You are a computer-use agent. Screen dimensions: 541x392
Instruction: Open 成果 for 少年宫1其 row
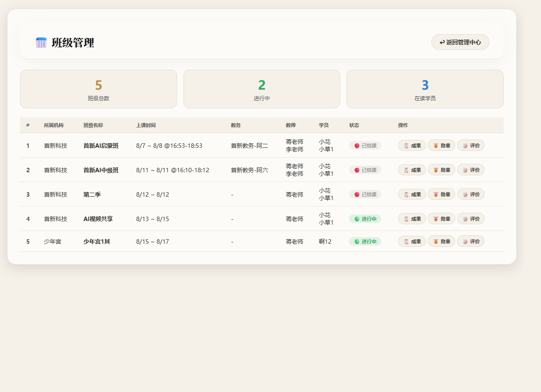(412, 242)
